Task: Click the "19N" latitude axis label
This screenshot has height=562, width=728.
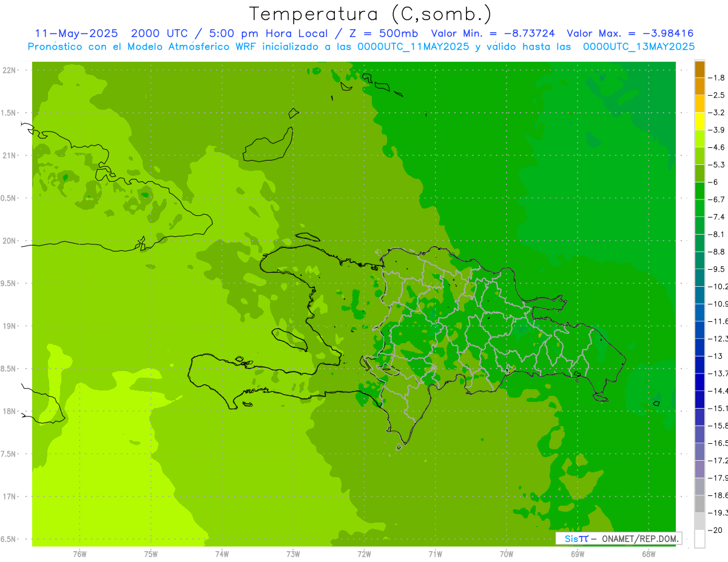Action: coord(9,326)
